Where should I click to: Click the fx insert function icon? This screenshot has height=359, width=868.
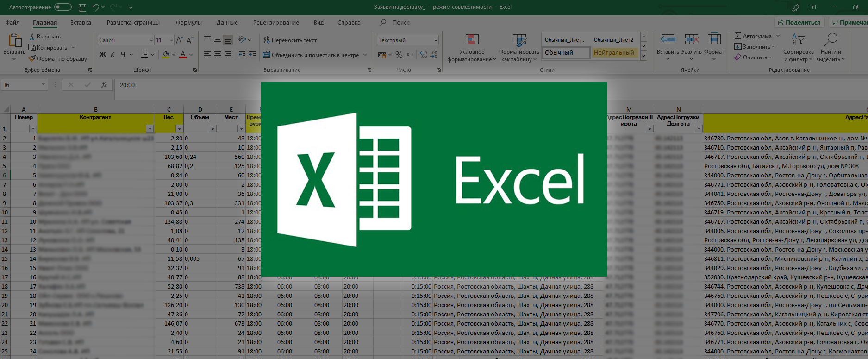(x=104, y=85)
